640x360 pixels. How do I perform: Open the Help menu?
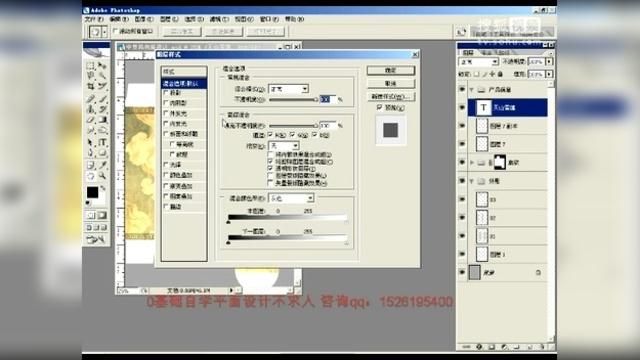pyautogui.click(x=294, y=19)
